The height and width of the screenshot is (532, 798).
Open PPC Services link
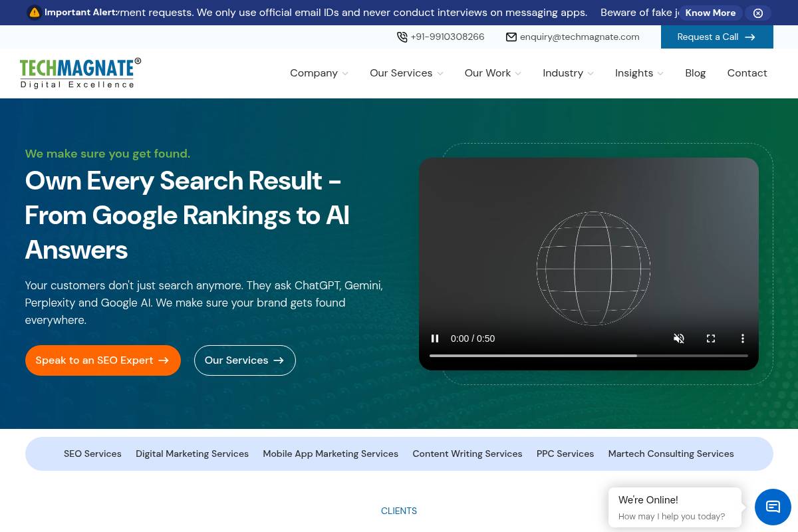click(x=565, y=454)
